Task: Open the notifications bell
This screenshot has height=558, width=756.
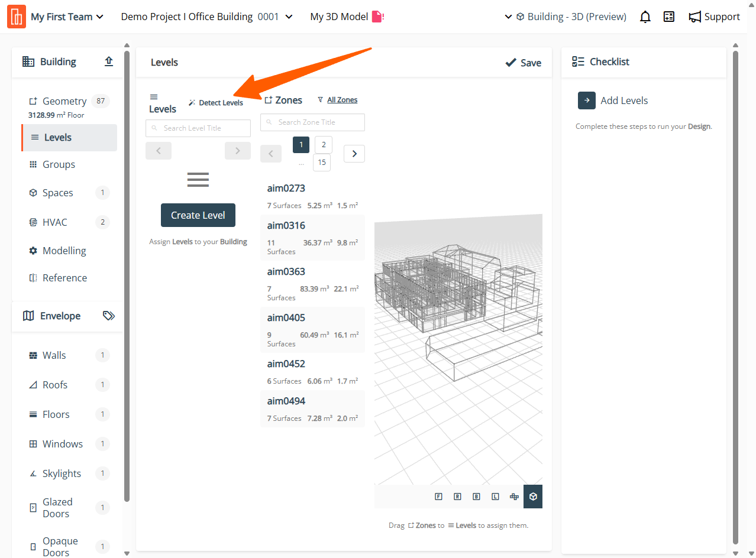Action: 645,17
